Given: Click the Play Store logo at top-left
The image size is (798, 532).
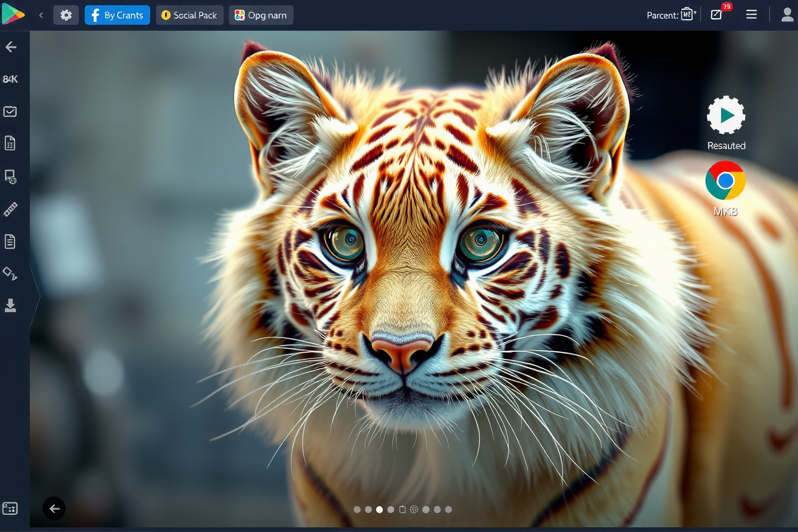Looking at the screenshot, I should pyautogui.click(x=13, y=15).
